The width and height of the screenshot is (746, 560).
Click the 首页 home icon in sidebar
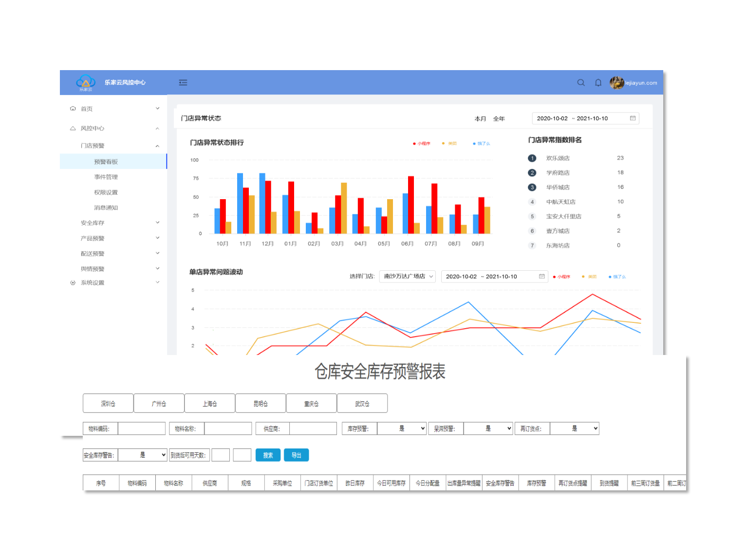pyautogui.click(x=73, y=109)
